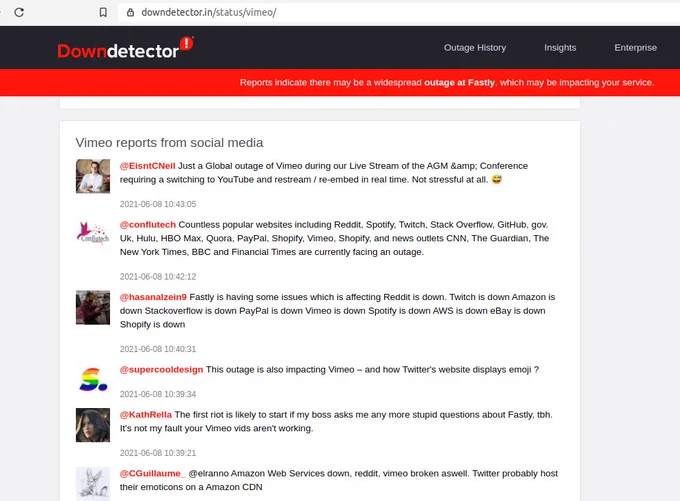View site security via the padlock icon
Image resolution: width=680 pixels, height=501 pixels.
click(x=130, y=12)
